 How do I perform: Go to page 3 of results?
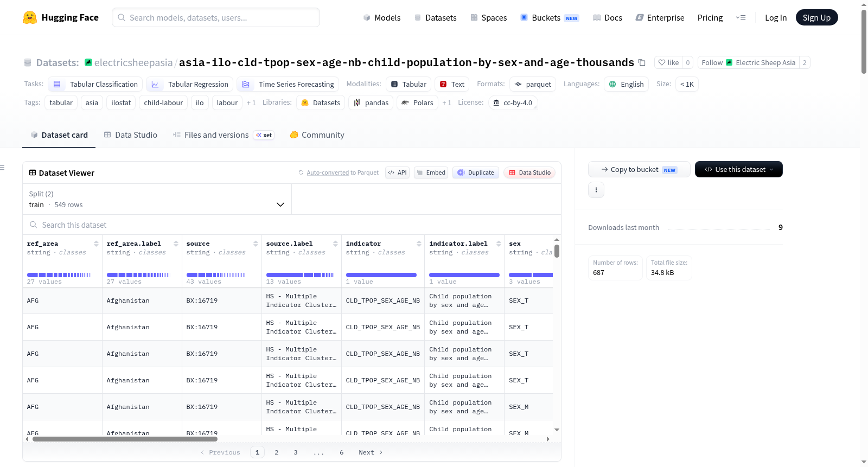296,452
